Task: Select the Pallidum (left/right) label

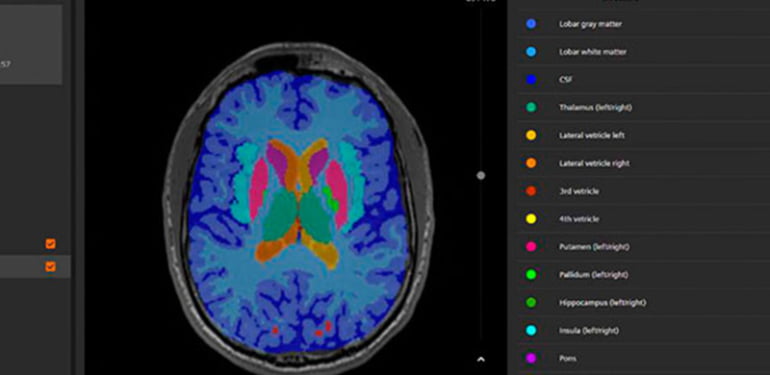Action: 593,275
